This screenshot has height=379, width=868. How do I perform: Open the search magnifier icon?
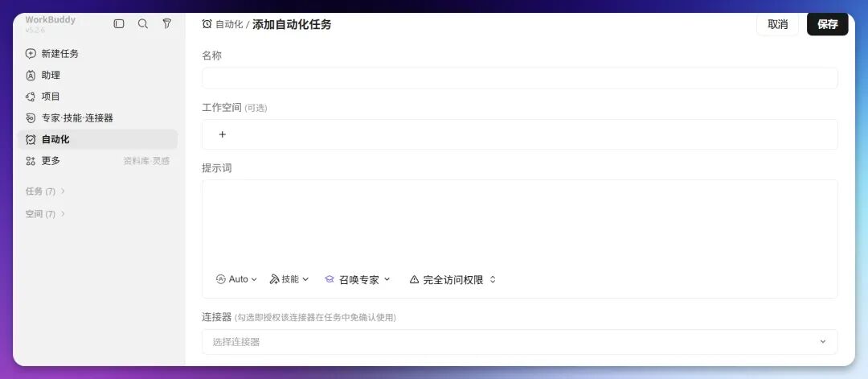click(143, 24)
